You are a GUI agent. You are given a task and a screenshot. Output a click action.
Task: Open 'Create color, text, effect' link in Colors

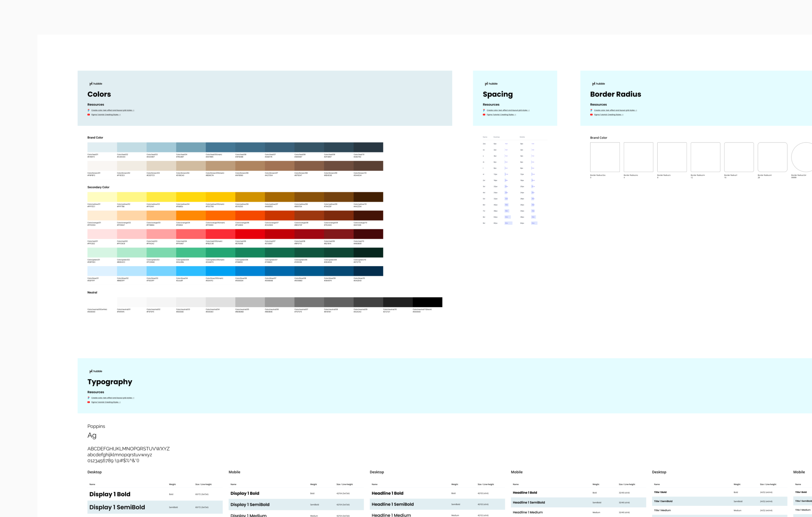pos(112,110)
